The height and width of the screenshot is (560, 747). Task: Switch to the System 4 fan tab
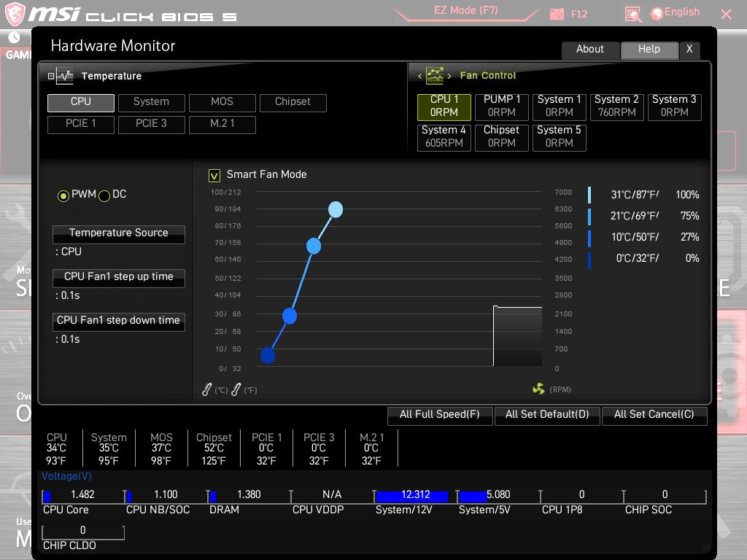click(444, 138)
